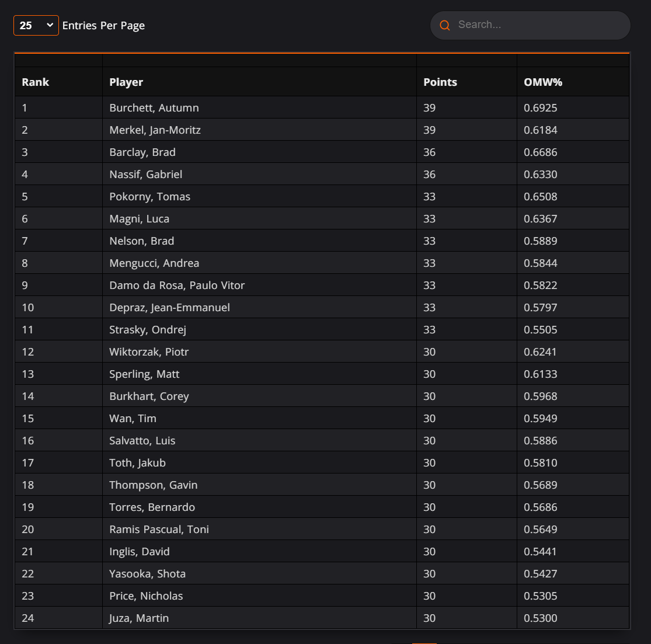Screen dimensions: 651x644
Task: Click the rank 13 cell
Action: (58, 374)
